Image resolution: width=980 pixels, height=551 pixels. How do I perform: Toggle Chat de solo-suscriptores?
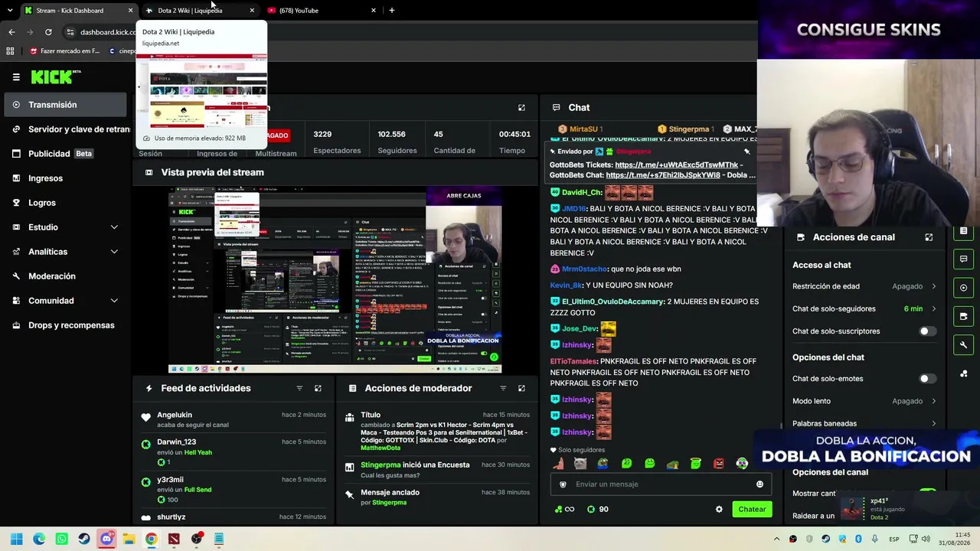click(x=926, y=331)
